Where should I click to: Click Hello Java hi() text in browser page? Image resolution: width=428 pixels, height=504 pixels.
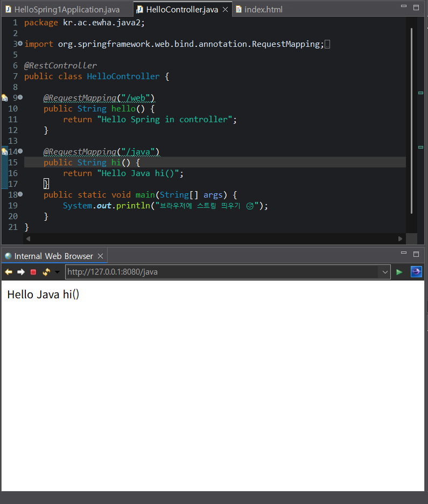coord(43,295)
